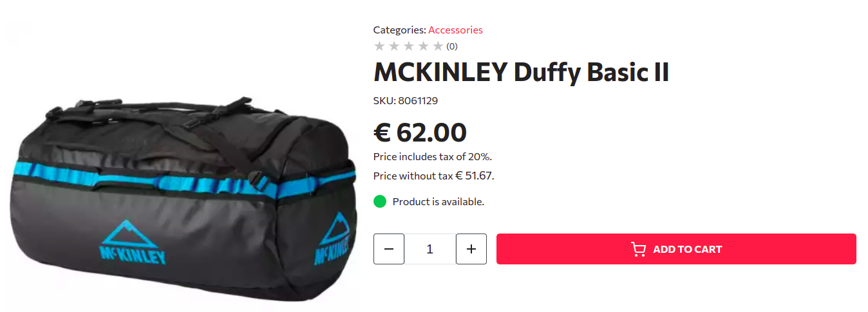
Task: Click the McKinley logo on bag front
Action: tap(133, 242)
